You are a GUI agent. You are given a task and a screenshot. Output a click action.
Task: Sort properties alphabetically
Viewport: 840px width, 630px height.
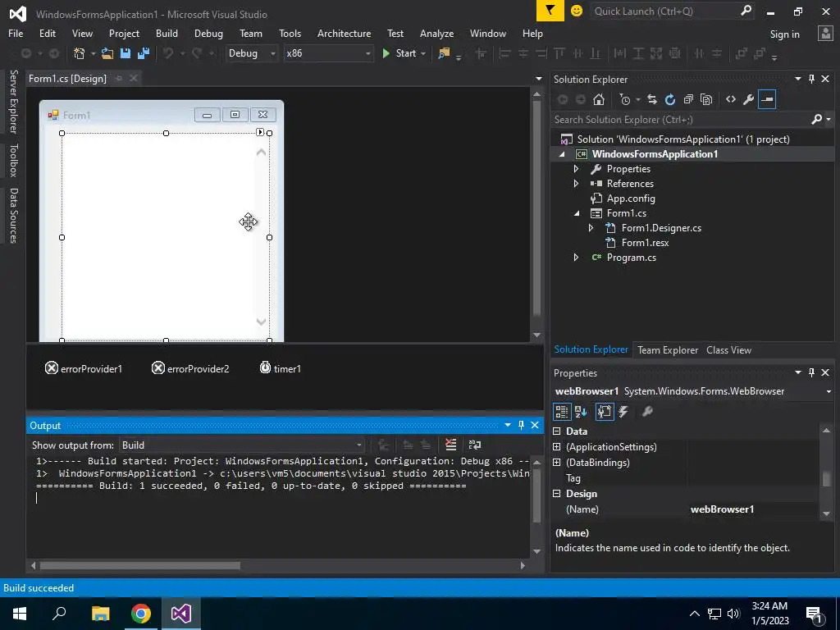pyautogui.click(x=581, y=412)
